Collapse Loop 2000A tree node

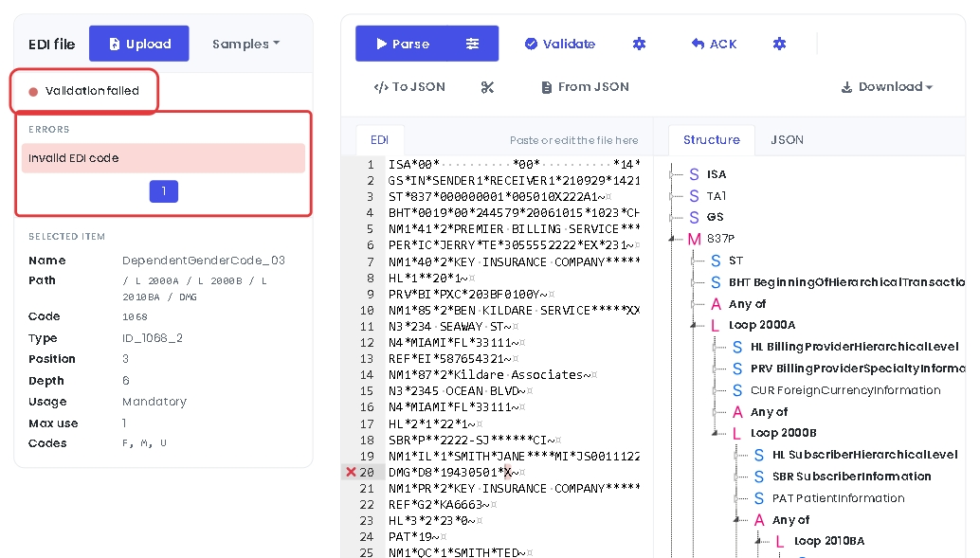coord(694,325)
